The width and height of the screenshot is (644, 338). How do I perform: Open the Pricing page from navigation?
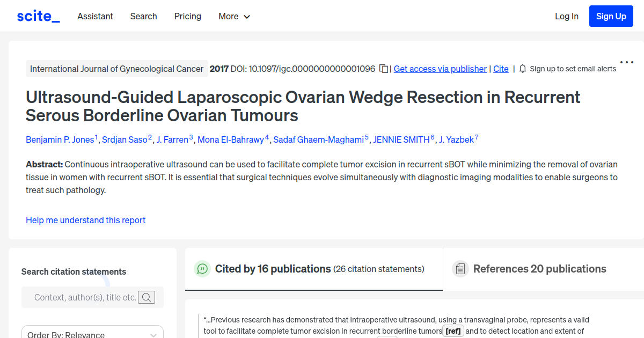[187, 16]
